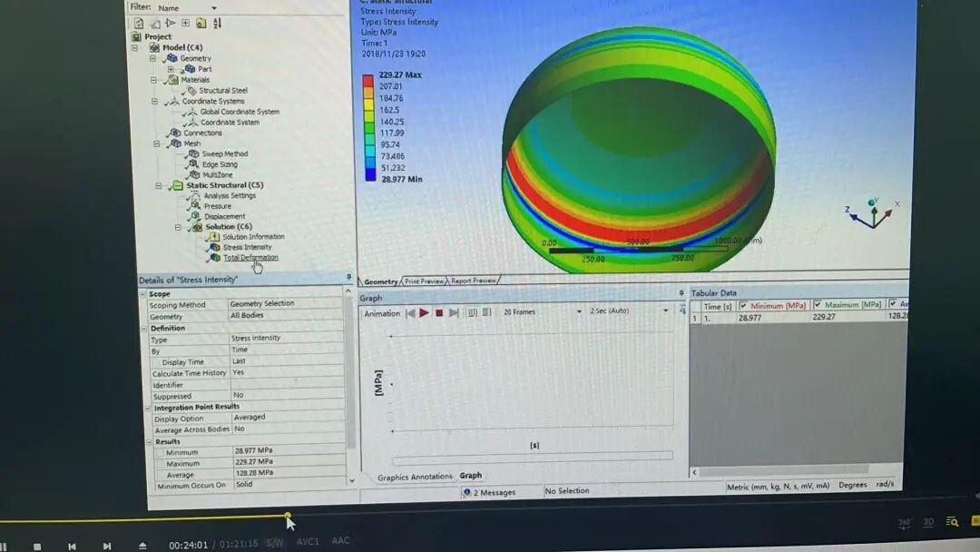Collapse the Materials tree node
Viewport: 980px width, 552px height.
point(153,80)
